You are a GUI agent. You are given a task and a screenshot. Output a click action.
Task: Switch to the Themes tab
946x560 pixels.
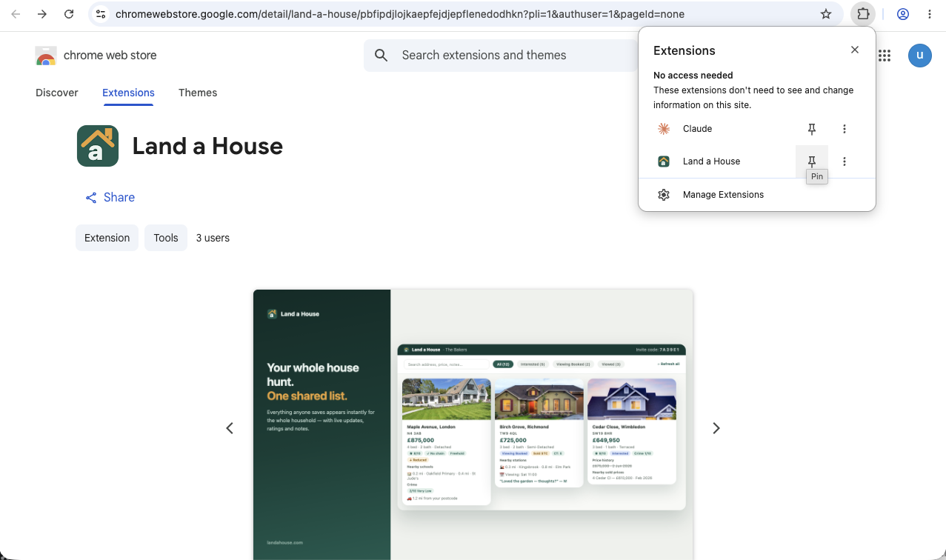point(198,93)
